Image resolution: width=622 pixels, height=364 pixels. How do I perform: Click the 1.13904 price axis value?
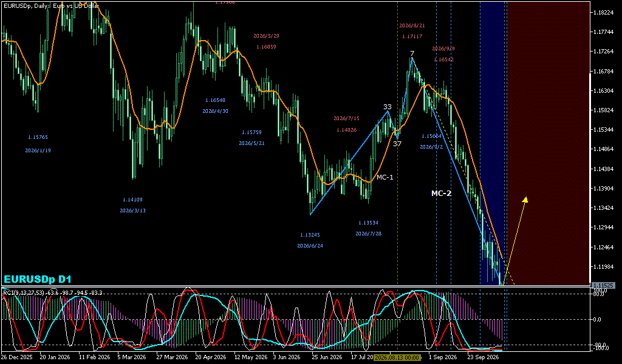[603, 188]
